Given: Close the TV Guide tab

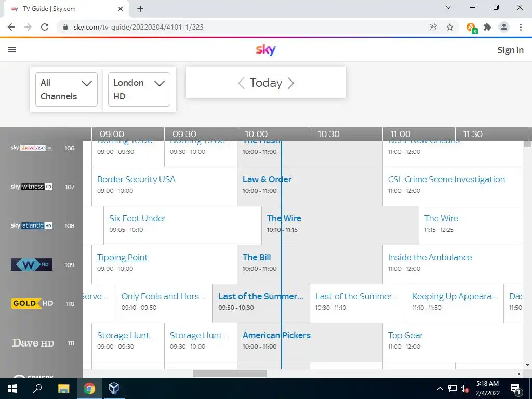Looking at the screenshot, I should [121, 9].
